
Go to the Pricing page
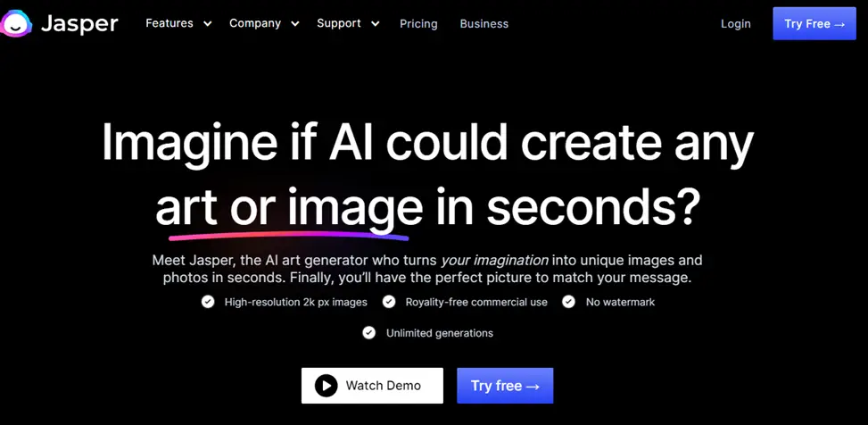(418, 24)
